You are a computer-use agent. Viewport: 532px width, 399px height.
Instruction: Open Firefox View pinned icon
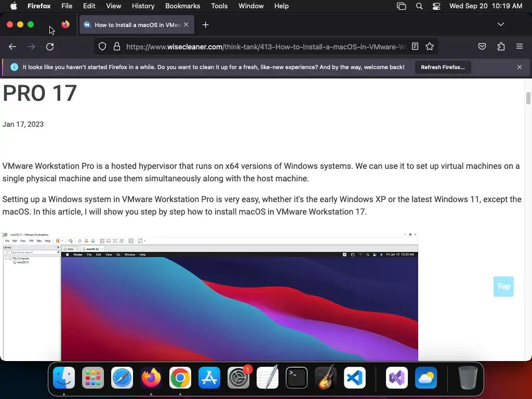tap(65, 24)
